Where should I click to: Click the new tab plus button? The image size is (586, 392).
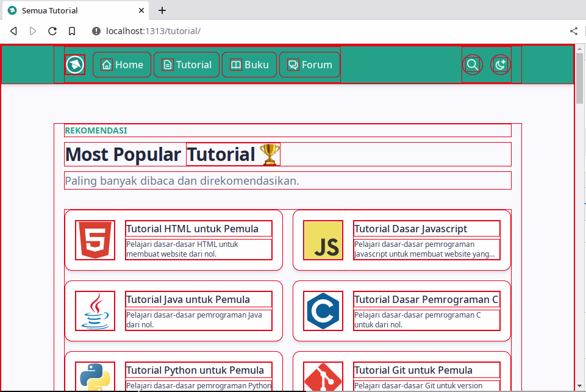[x=161, y=10]
